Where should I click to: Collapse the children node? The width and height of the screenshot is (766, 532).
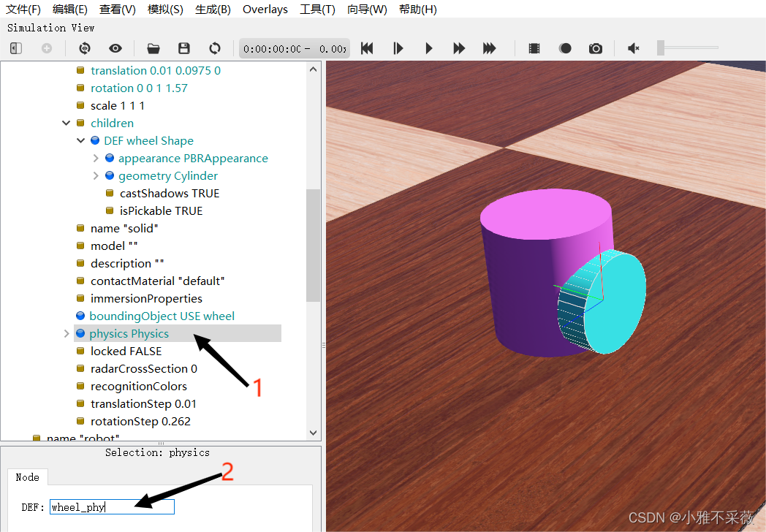pyautogui.click(x=67, y=123)
